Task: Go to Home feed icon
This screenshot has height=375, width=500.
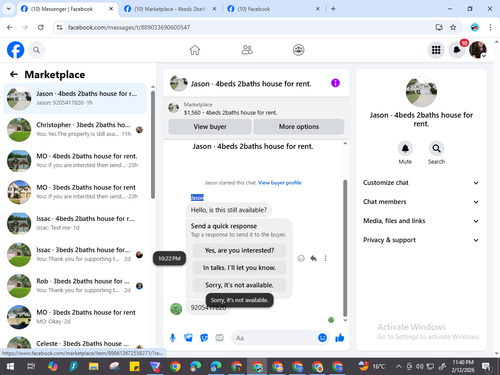Action: pos(195,50)
